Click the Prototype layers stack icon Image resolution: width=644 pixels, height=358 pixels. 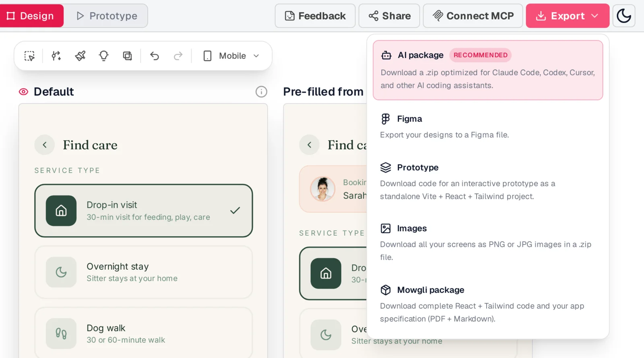(386, 168)
